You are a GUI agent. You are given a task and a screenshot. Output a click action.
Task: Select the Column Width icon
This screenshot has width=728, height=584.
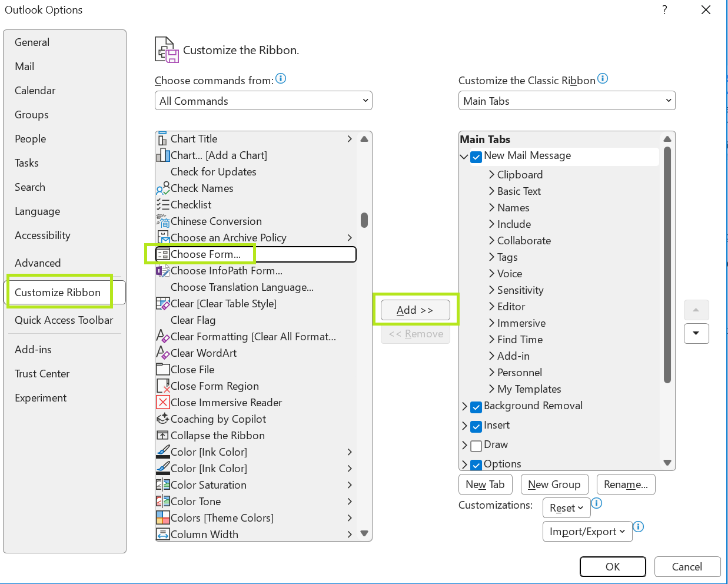click(x=163, y=535)
